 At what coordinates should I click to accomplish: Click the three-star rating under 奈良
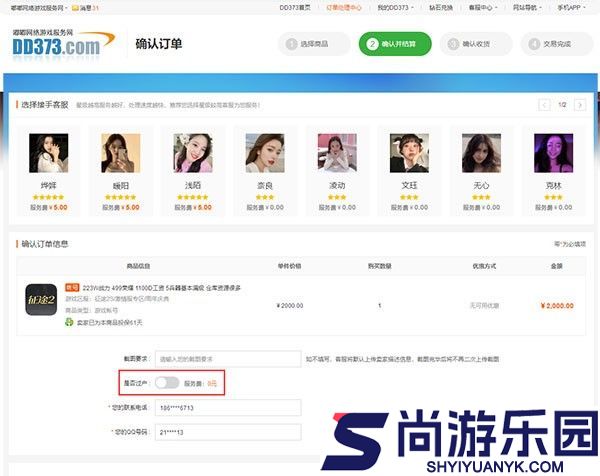click(265, 197)
